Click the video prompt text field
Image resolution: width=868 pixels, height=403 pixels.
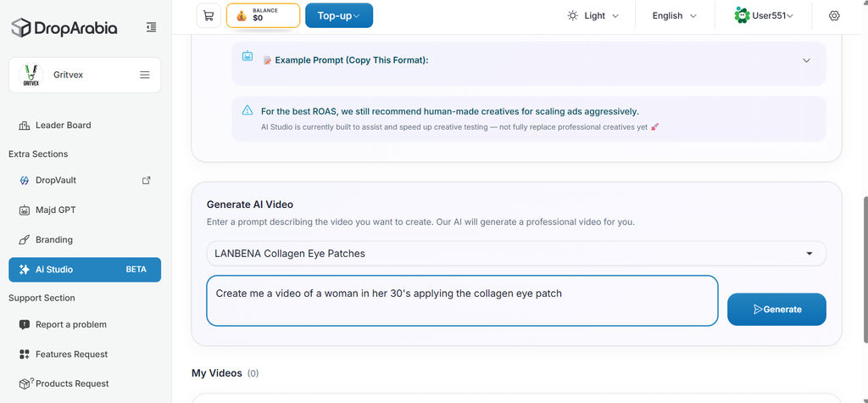click(x=462, y=300)
